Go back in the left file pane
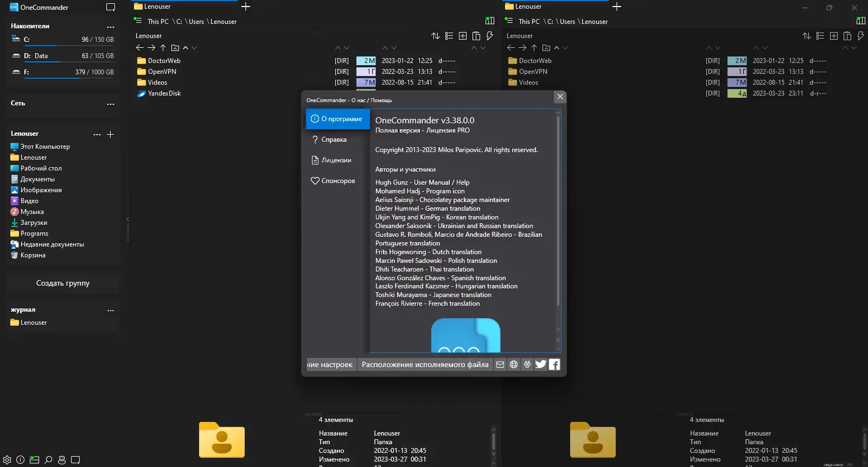This screenshot has height=467, width=868. 140,48
